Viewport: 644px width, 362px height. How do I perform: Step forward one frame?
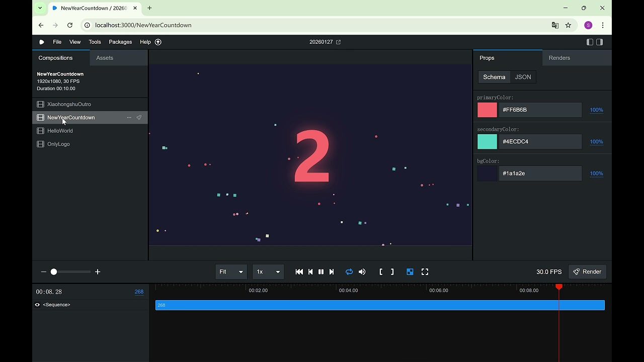tap(332, 272)
